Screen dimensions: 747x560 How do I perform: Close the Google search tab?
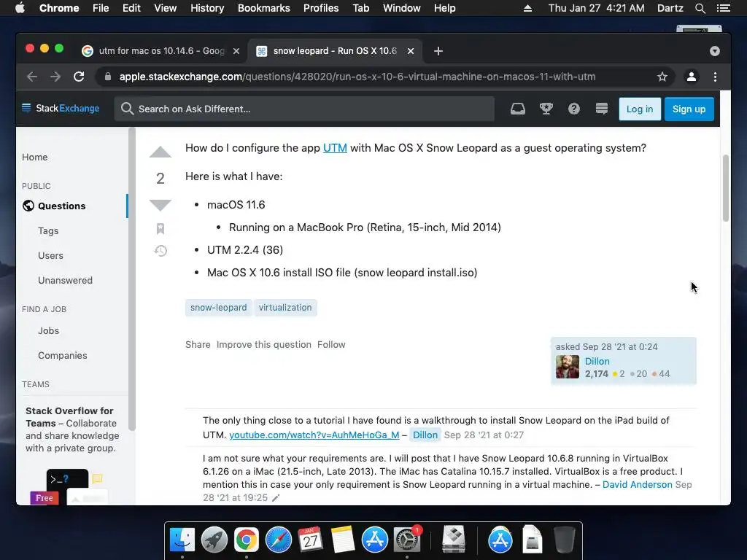[236, 51]
